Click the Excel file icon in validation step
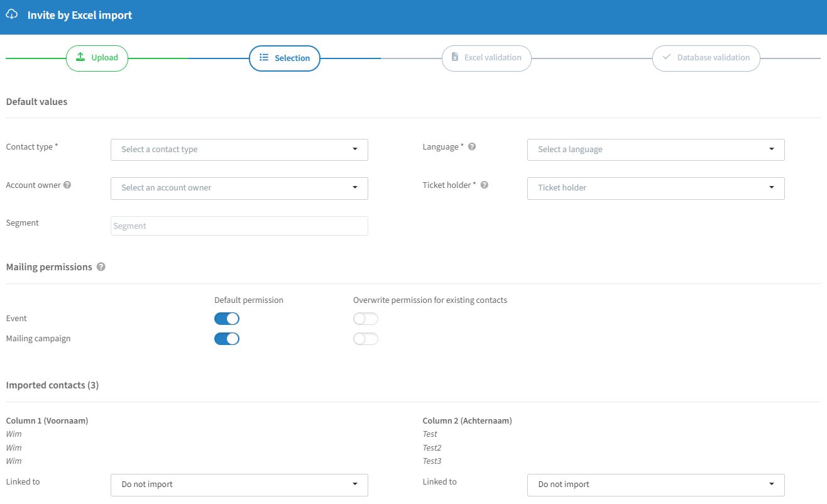This screenshot has height=504, width=827. (454, 58)
